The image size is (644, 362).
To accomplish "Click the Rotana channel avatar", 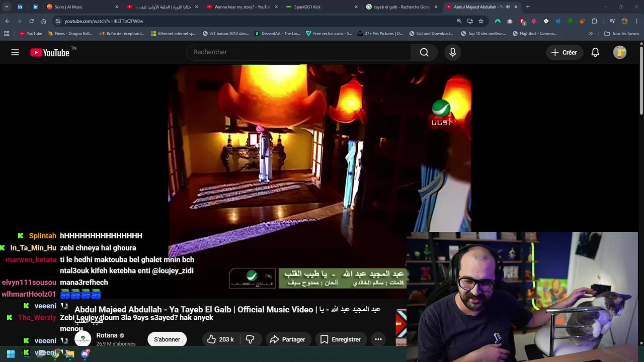I will pos(83,339).
